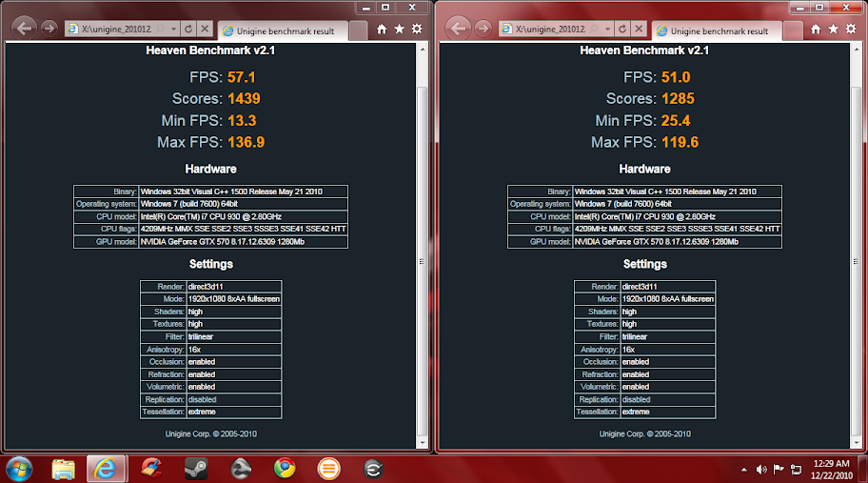
Task: Select the Unigine benchmark result tab in the left window
Action: (284, 31)
